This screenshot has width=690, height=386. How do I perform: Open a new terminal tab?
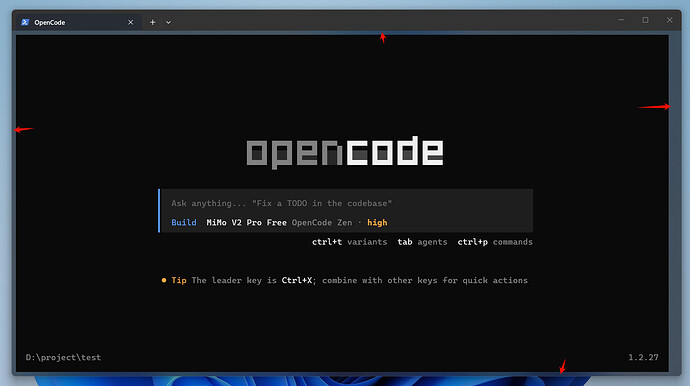click(152, 22)
